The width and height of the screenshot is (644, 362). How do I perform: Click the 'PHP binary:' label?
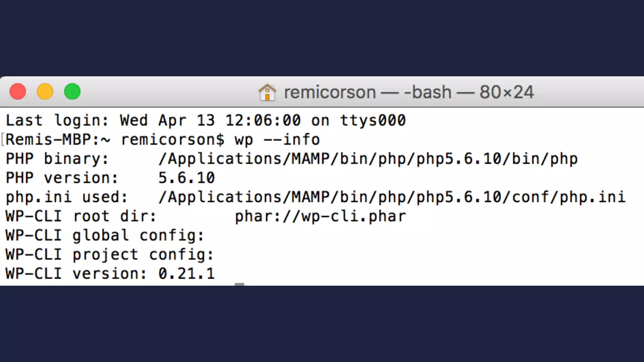tap(57, 159)
